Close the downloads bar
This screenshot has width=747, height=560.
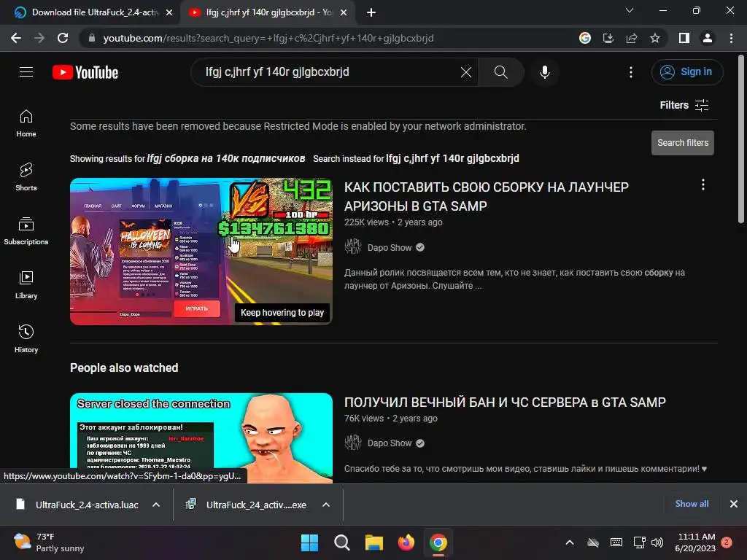point(734,504)
